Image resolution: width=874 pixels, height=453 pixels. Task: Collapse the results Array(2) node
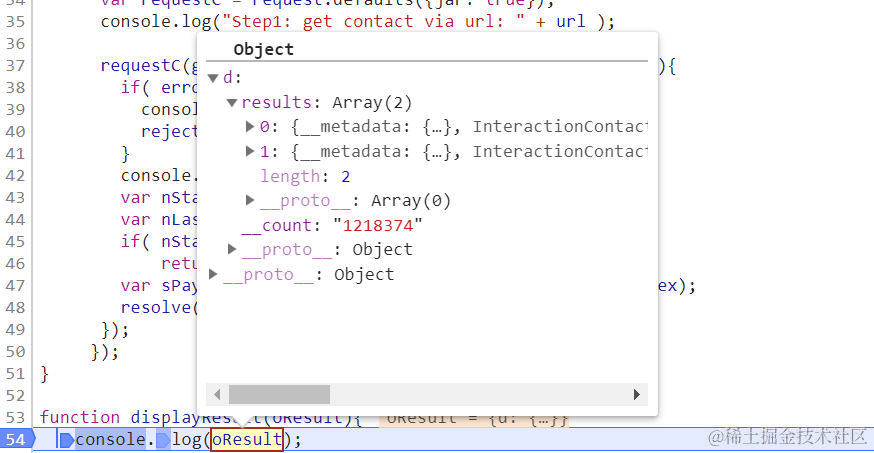(x=232, y=103)
